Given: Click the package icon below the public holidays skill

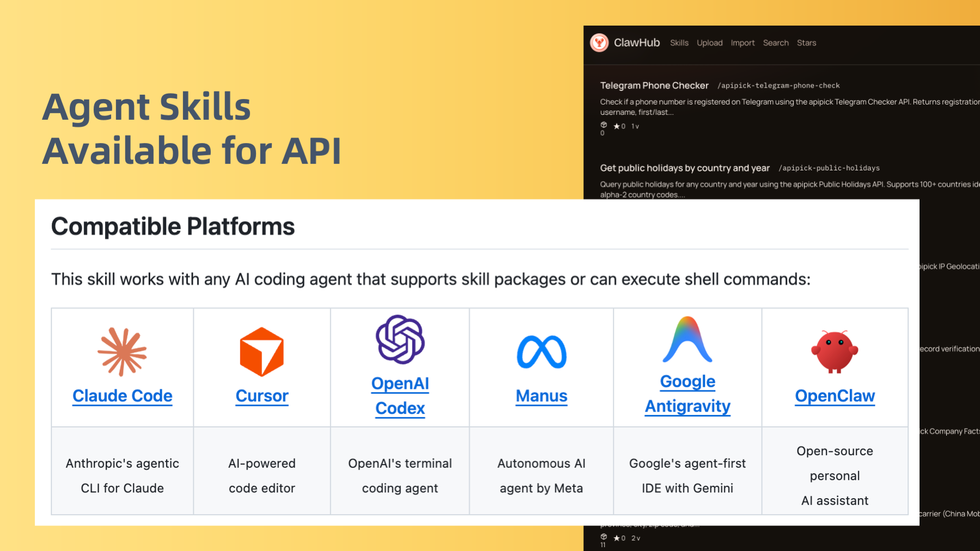Looking at the screenshot, I should click(603, 537).
